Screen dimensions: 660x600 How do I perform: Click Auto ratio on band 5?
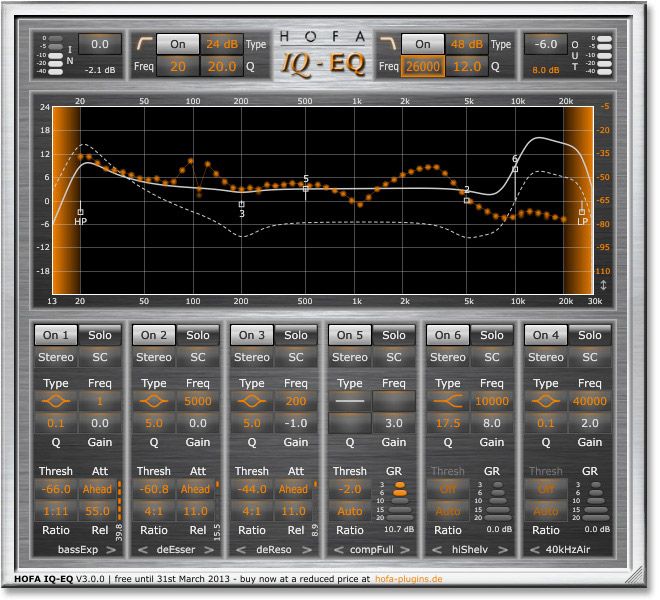point(350,511)
